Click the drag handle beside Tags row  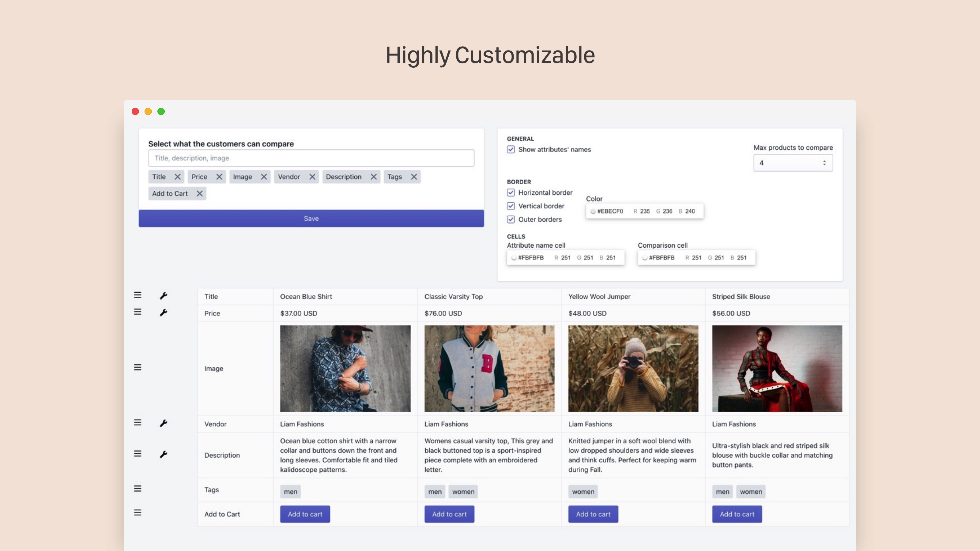click(137, 489)
